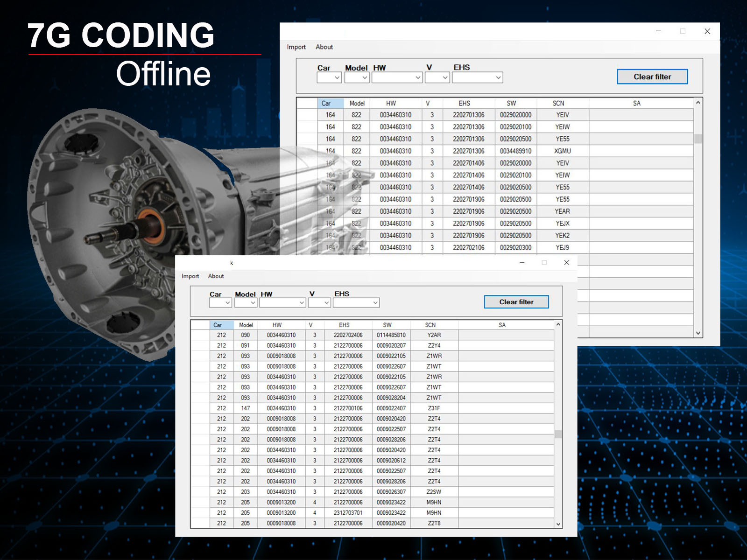Click the down scroll arrow in the back table
Image resolution: width=747 pixels, height=560 pixels.
698,333
